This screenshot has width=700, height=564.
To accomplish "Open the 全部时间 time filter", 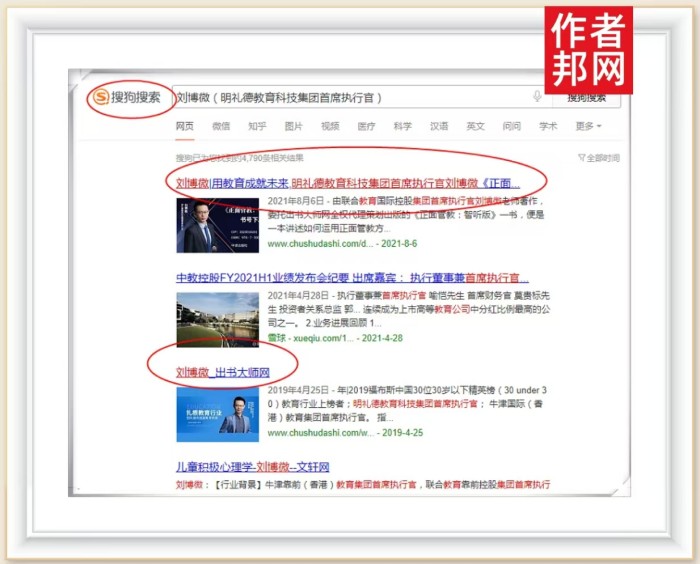I will click(x=599, y=158).
